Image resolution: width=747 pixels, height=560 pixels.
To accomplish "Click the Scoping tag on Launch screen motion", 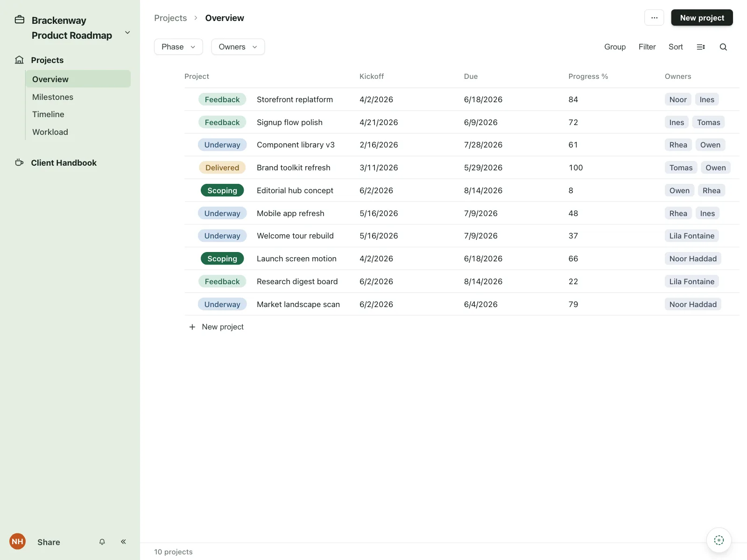I will 222,259.
